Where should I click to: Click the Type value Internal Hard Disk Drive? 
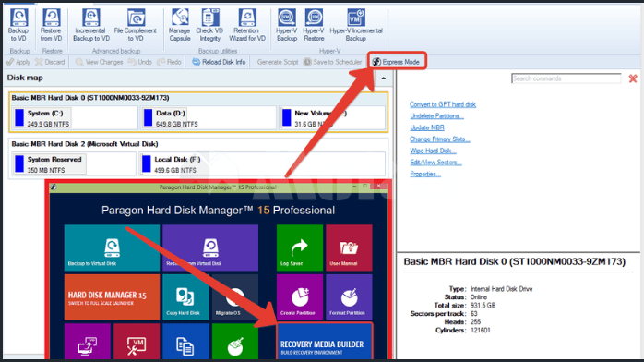(x=501, y=289)
